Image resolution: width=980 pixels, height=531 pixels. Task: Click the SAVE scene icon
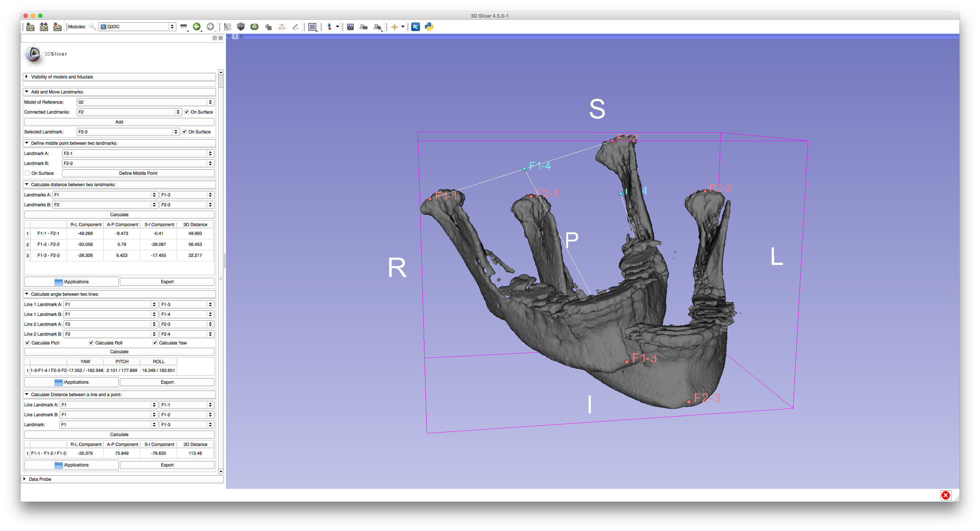point(58,27)
